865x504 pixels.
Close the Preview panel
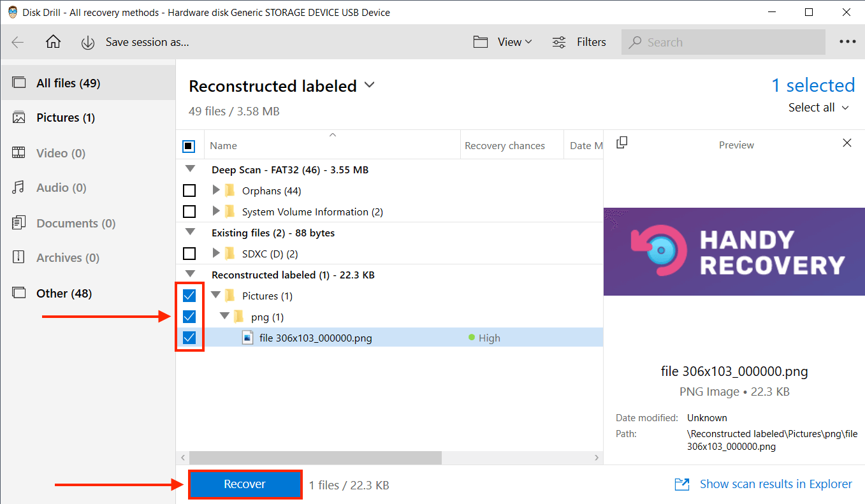point(847,143)
